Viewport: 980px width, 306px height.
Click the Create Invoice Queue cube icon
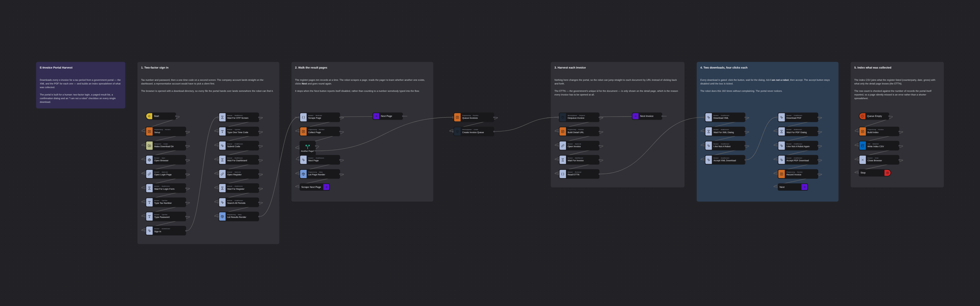pos(457,132)
